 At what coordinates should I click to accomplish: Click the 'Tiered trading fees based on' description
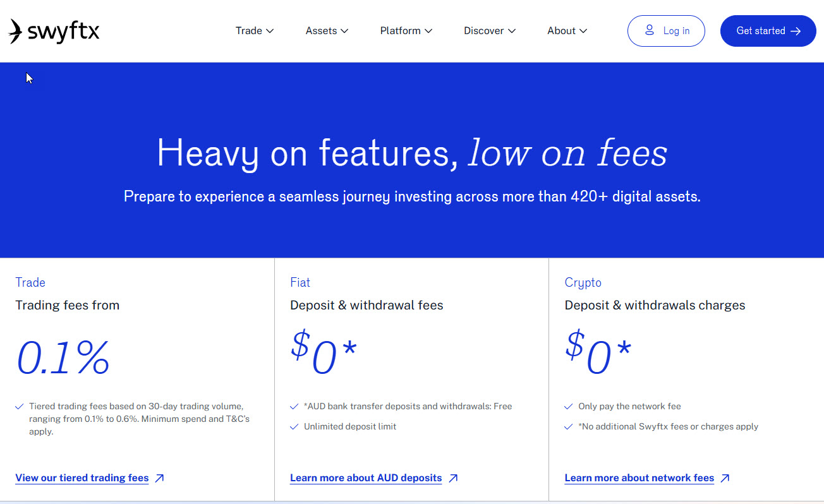pos(139,419)
